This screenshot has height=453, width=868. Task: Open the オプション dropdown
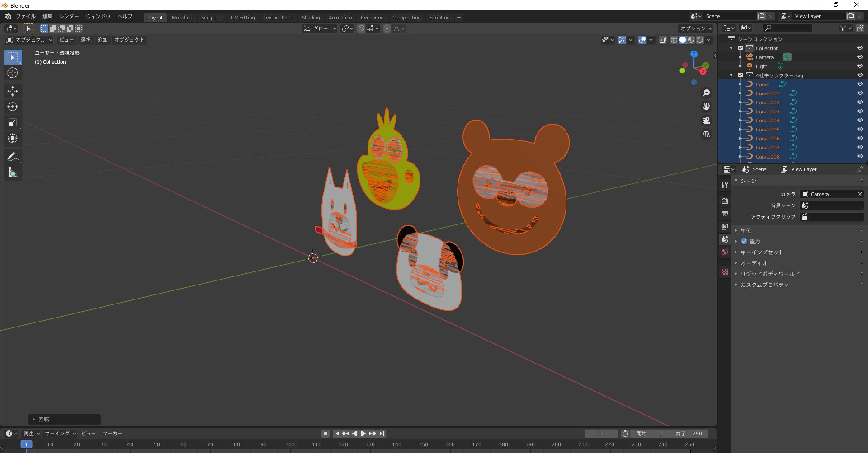tap(696, 28)
